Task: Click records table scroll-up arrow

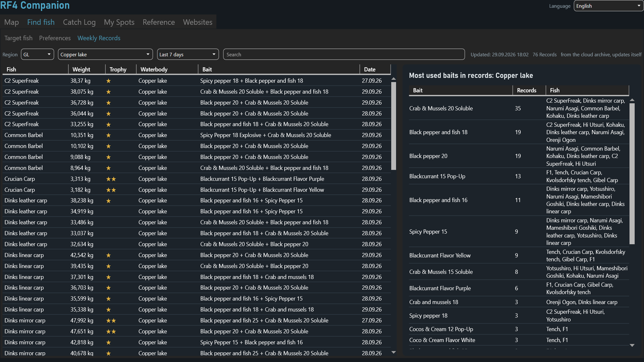Action: click(393, 79)
